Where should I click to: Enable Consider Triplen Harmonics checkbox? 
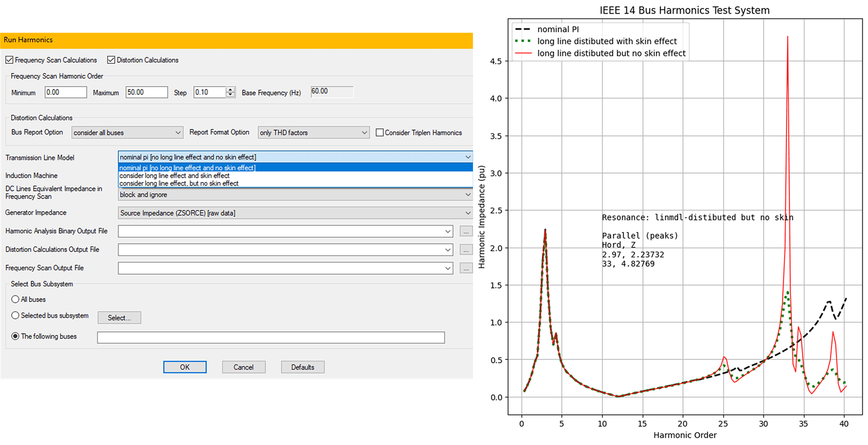click(x=380, y=132)
